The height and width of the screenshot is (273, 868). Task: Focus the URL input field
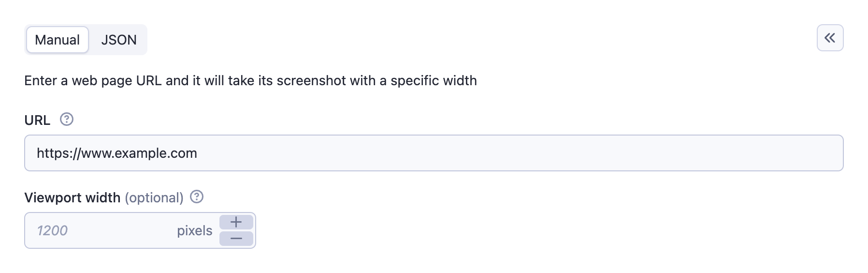coord(434,153)
